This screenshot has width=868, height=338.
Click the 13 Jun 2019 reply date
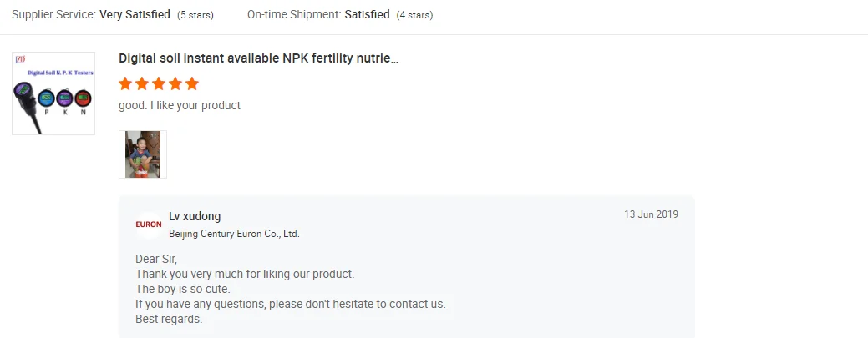(651, 214)
